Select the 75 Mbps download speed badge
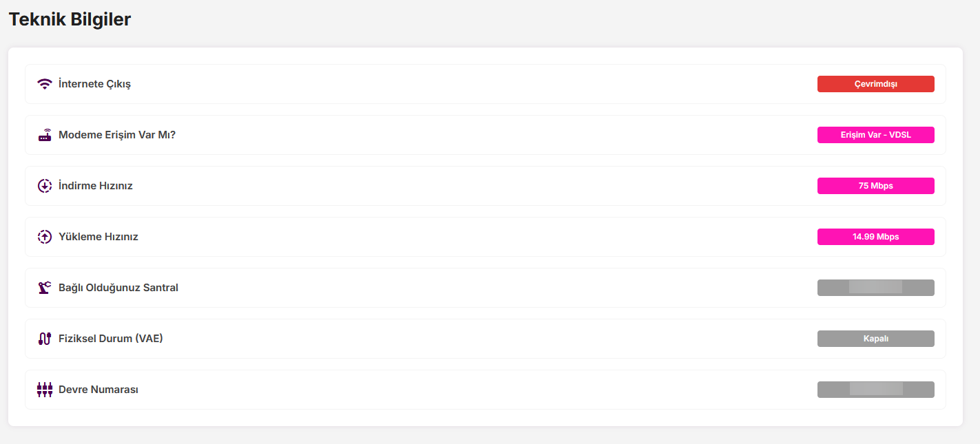Screen dimensions: 980x444 pyautogui.click(x=875, y=186)
